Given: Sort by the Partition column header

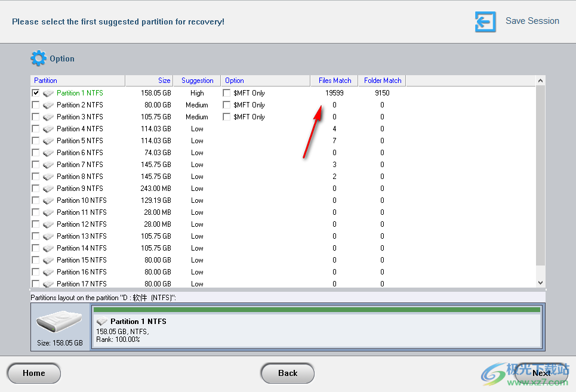Looking at the screenshot, I should (x=78, y=81).
